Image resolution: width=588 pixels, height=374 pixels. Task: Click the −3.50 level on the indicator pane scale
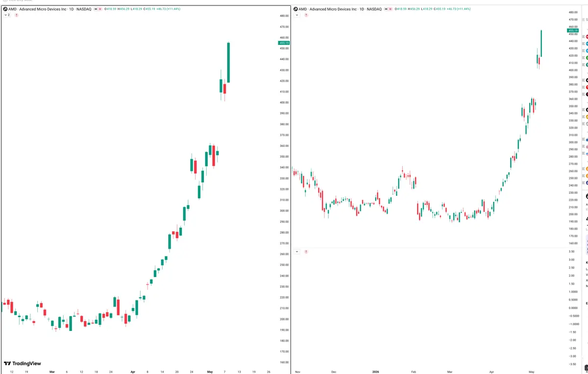[572, 364]
